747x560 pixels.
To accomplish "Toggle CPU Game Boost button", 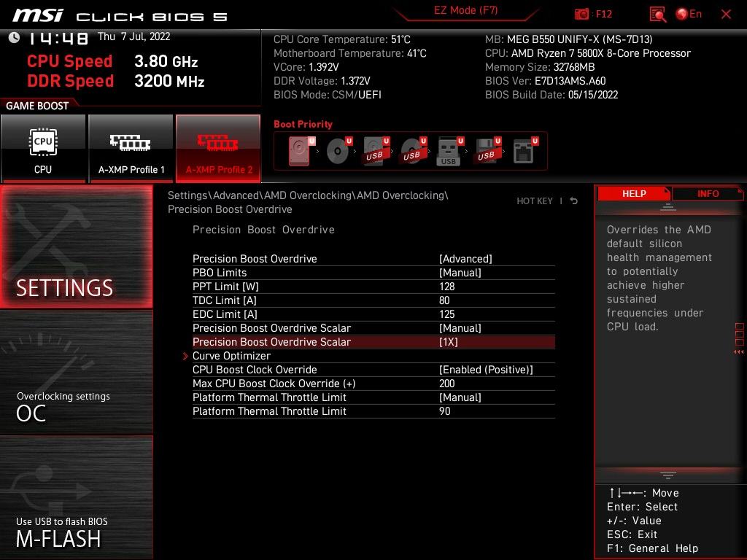I will point(43,148).
